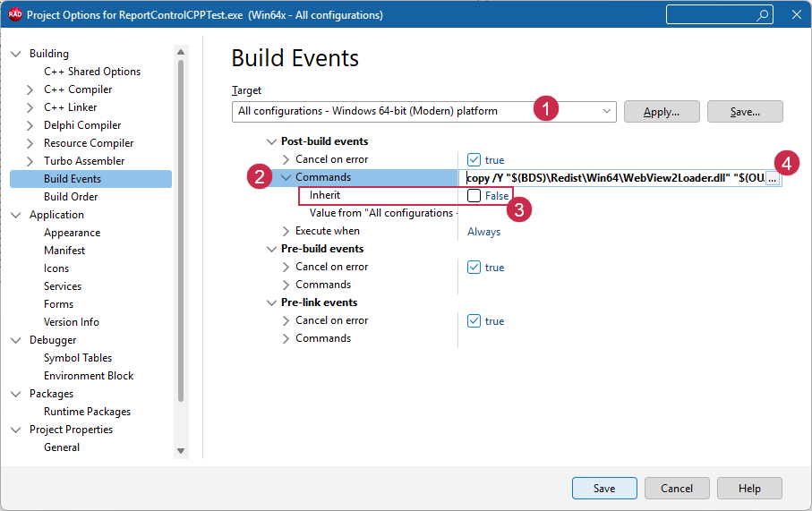Open the Forms page
The width and height of the screenshot is (812, 511).
point(58,304)
